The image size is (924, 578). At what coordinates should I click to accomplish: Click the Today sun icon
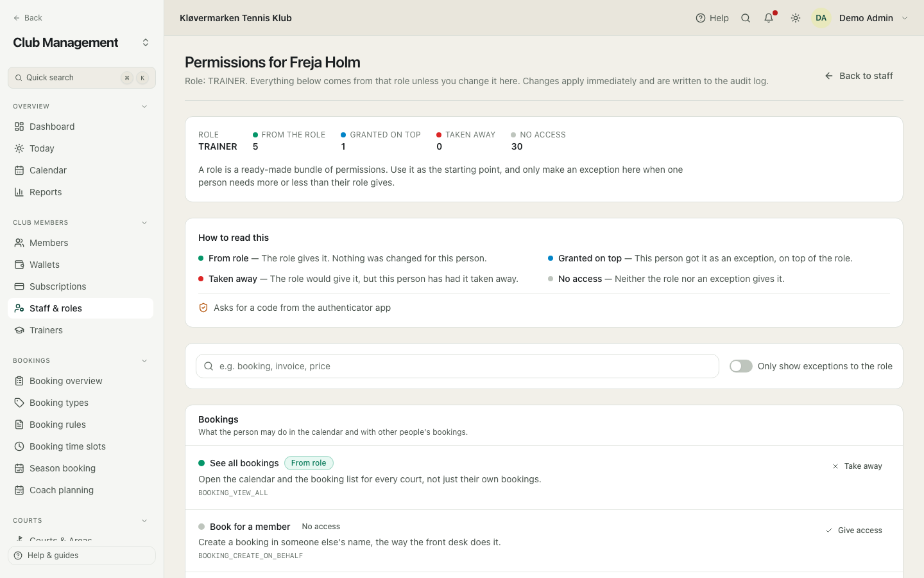click(x=19, y=148)
